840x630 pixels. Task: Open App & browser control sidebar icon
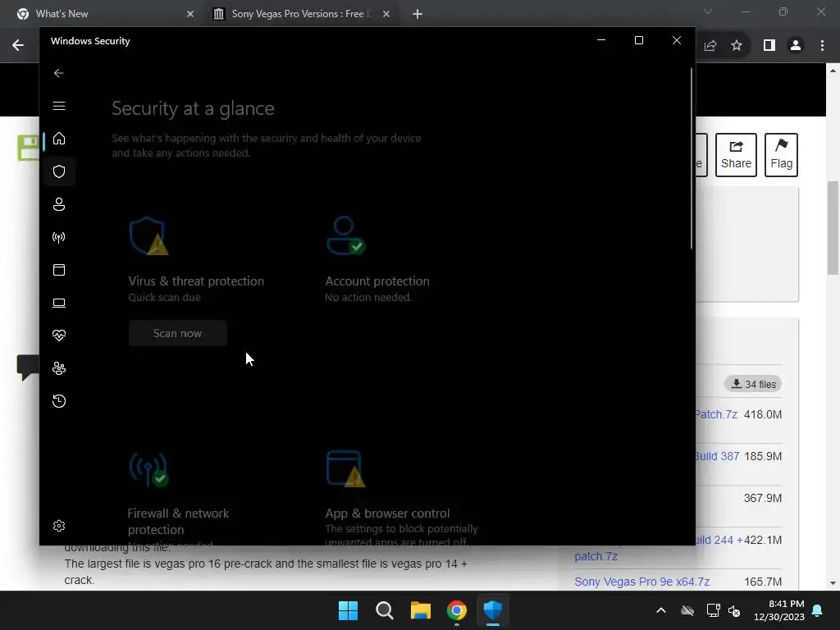tap(59, 270)
